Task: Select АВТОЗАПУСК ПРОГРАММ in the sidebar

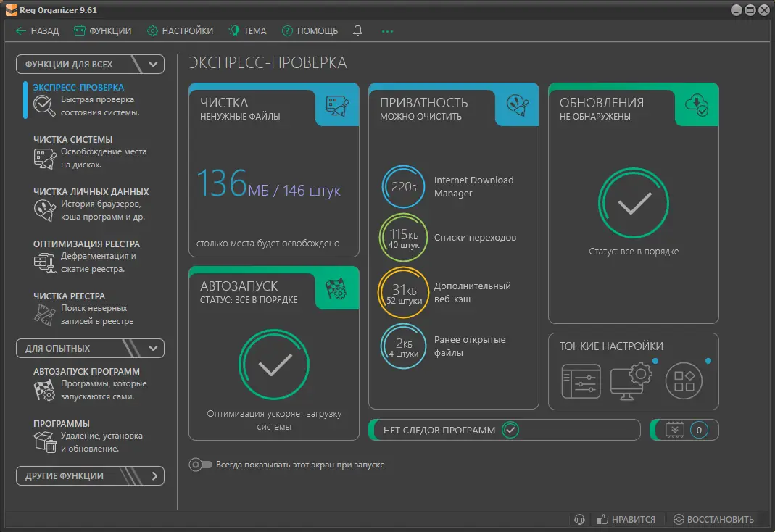Action: click(x=91, y=384)
